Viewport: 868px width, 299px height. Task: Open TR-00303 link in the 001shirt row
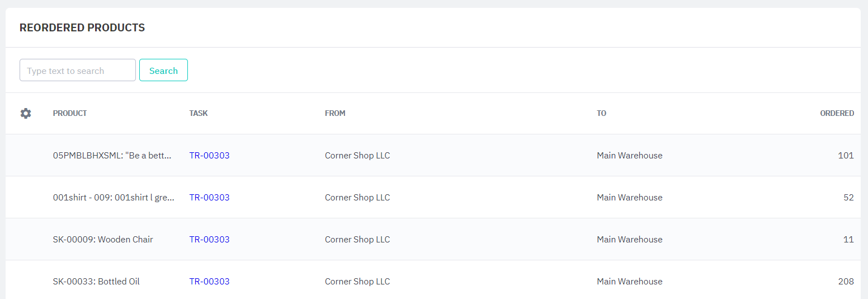pos(209,198)
